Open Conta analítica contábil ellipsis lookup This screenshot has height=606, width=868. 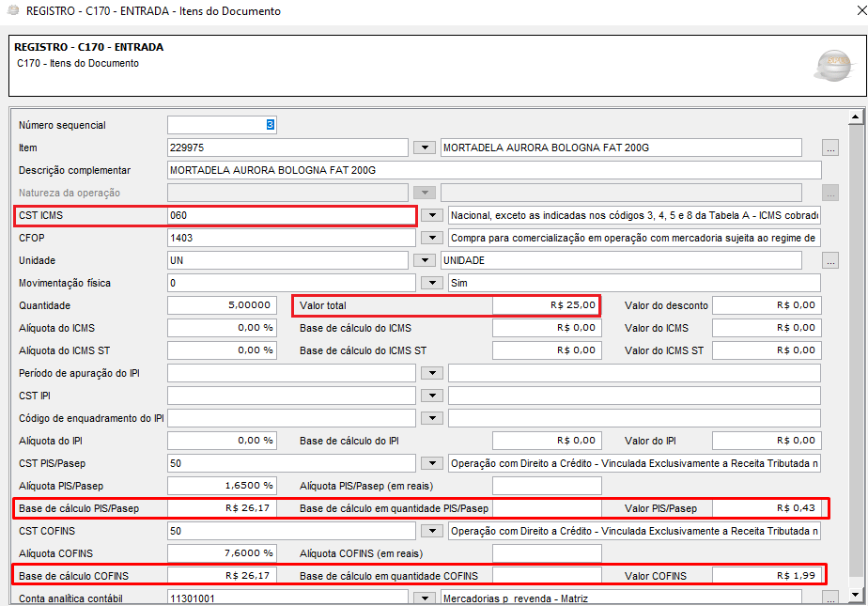point(829,598)
